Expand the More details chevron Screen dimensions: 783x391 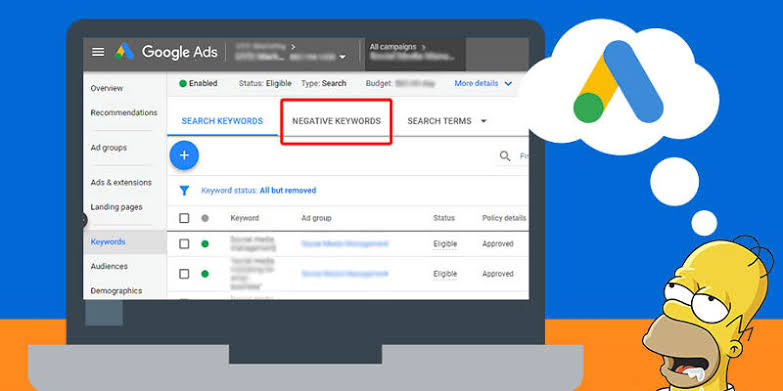point(508,83)
